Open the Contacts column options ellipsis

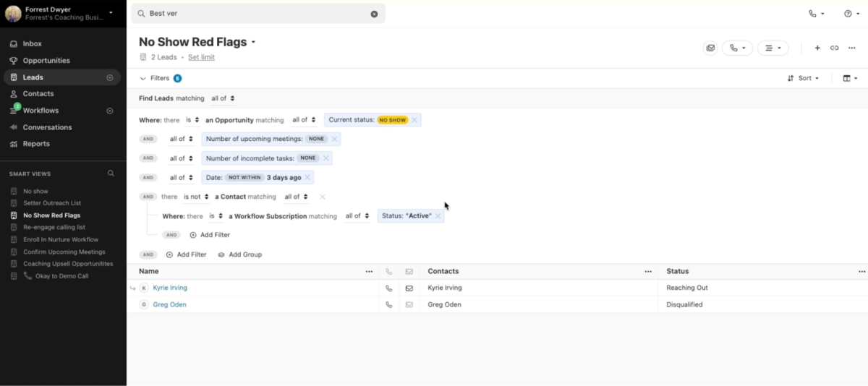648,272
